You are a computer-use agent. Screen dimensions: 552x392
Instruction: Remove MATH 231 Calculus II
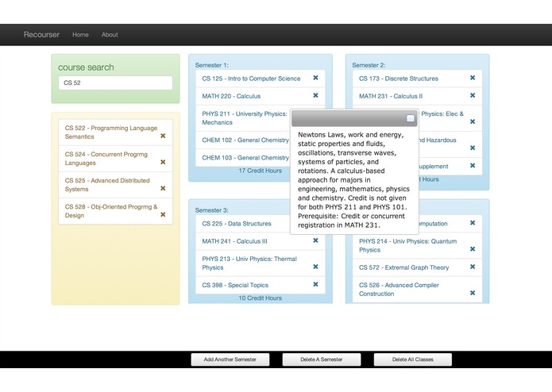(473, 95)
